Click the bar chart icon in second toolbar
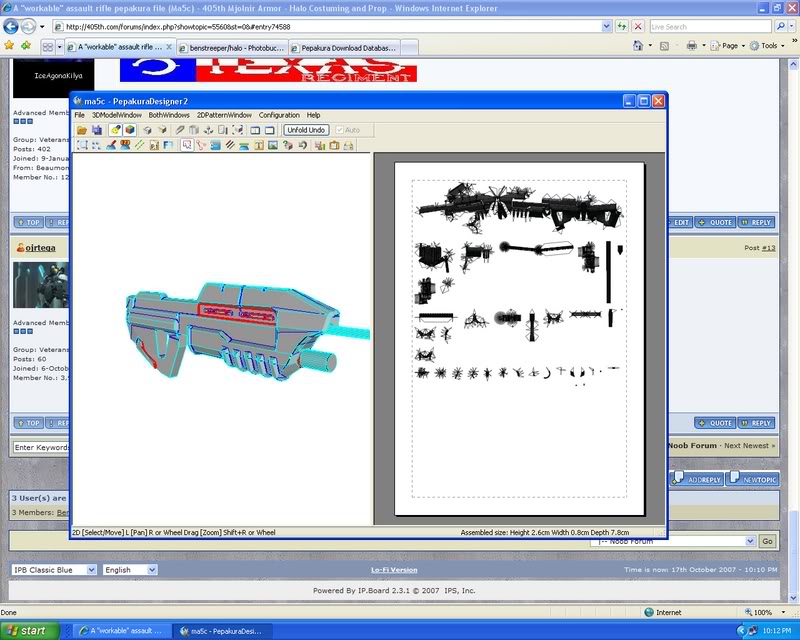 [320, 145]
